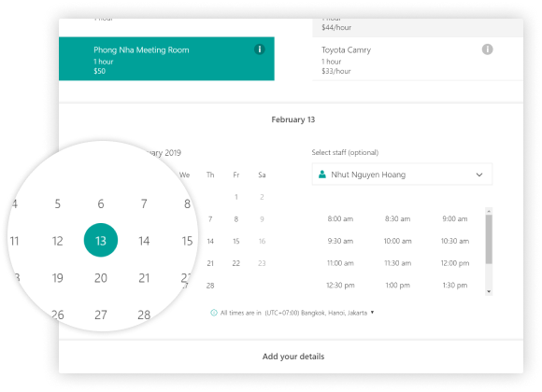542x392 pixels.
Task: Click the timezone info circle icon
Action: click(214, 313)
